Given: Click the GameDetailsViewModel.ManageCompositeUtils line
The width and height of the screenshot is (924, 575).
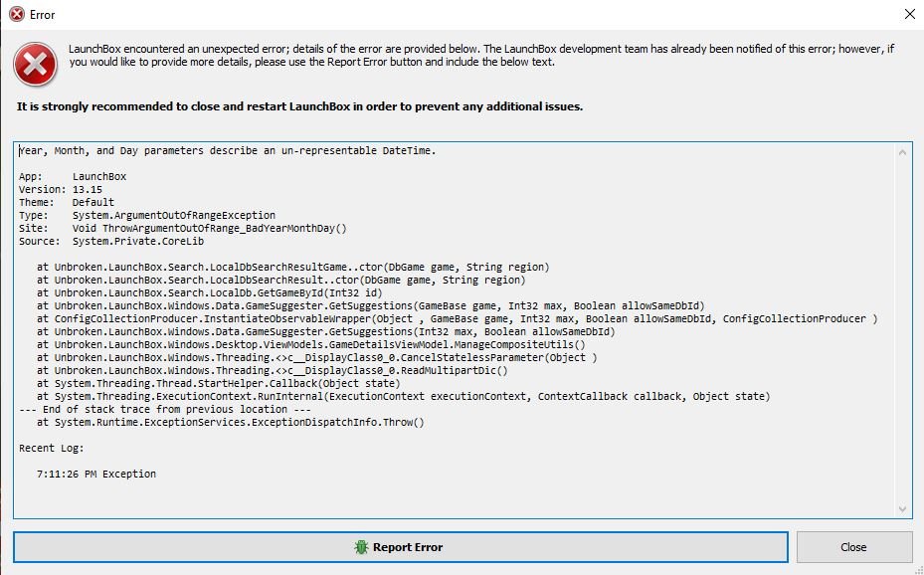Looking at the screenshot, I should pyautogui.click(x=311, y=345).
